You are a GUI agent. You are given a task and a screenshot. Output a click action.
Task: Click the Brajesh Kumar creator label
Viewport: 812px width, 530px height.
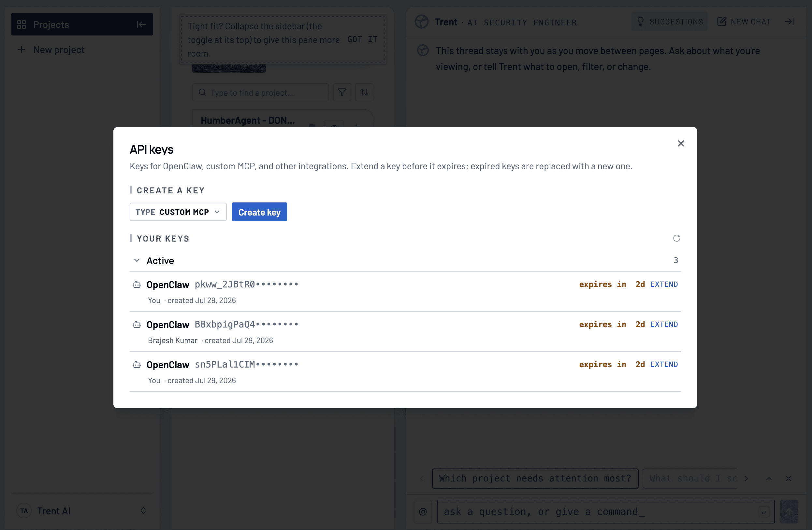(173, 341)
